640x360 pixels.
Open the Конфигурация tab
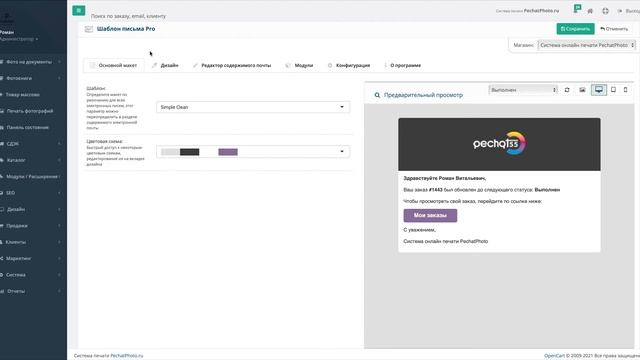tap(349, 65)
